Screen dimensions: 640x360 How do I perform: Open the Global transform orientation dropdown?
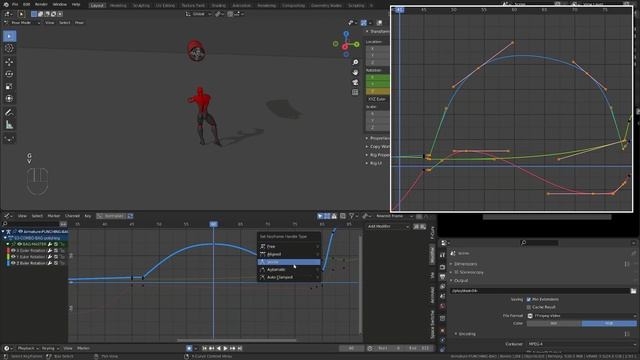coord(198,14)
